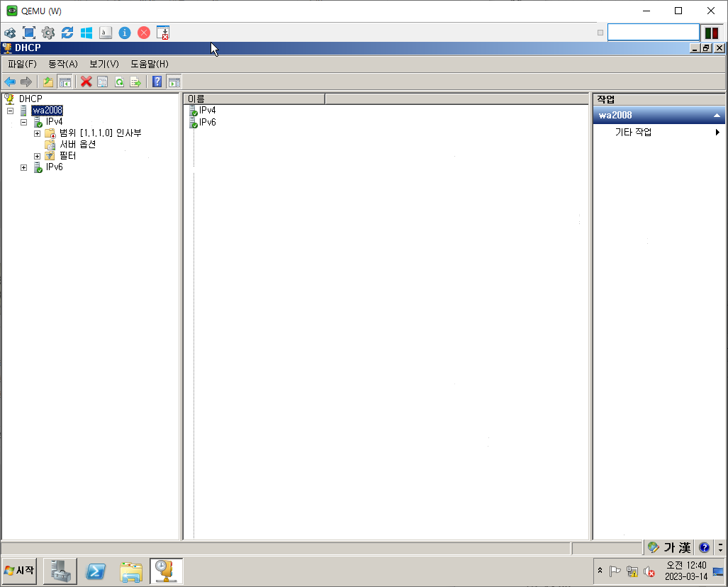The height and width of the screenshot is (587, 728).
Task: Click the 시작 Start button
Action: [20, 570]
